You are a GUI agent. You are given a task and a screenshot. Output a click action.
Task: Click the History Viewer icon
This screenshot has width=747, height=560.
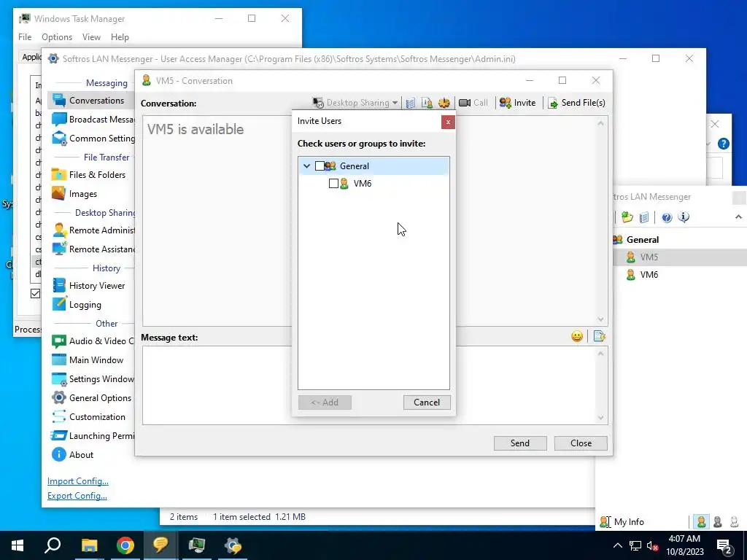point(59,286)
